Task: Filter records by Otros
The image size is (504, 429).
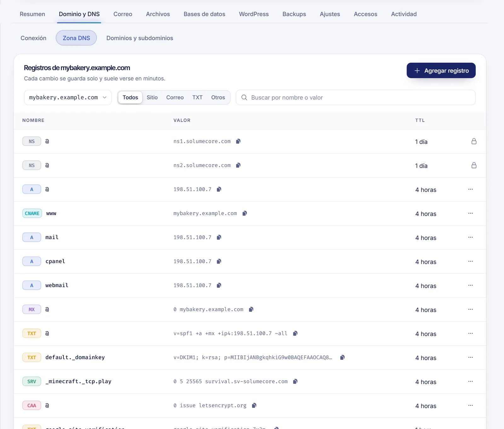Action: tap(218, 97)
